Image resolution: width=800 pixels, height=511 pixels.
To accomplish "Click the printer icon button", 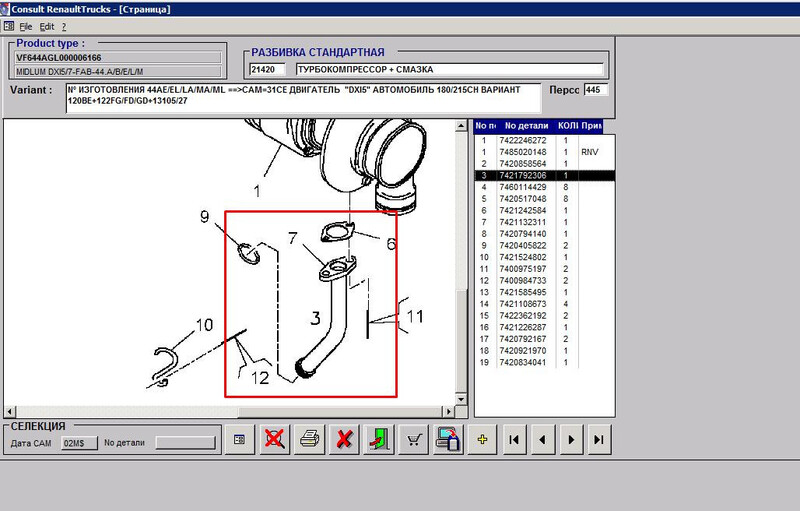I will pos(309,439).
